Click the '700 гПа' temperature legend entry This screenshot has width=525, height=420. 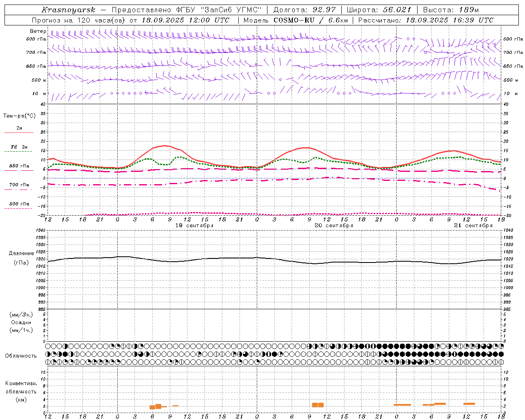[x=19, y=185]
